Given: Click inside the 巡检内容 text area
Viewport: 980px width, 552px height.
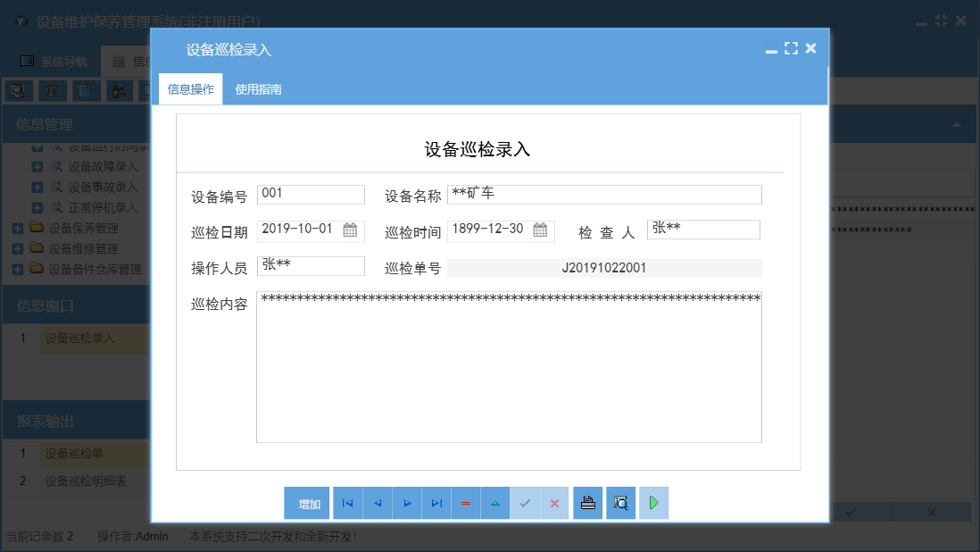Looking at the screenshot, I should coord(509,366).
